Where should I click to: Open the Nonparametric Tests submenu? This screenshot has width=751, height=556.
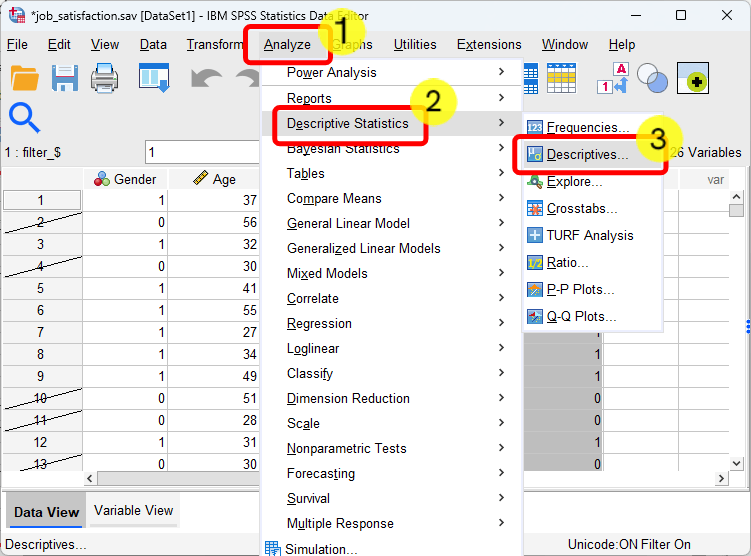click(x=392, y=448)
